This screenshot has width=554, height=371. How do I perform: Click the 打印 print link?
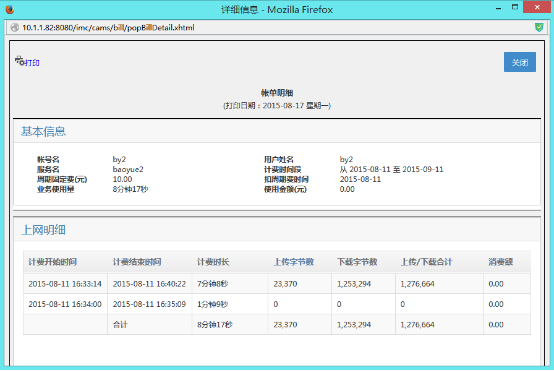(32, 63)
